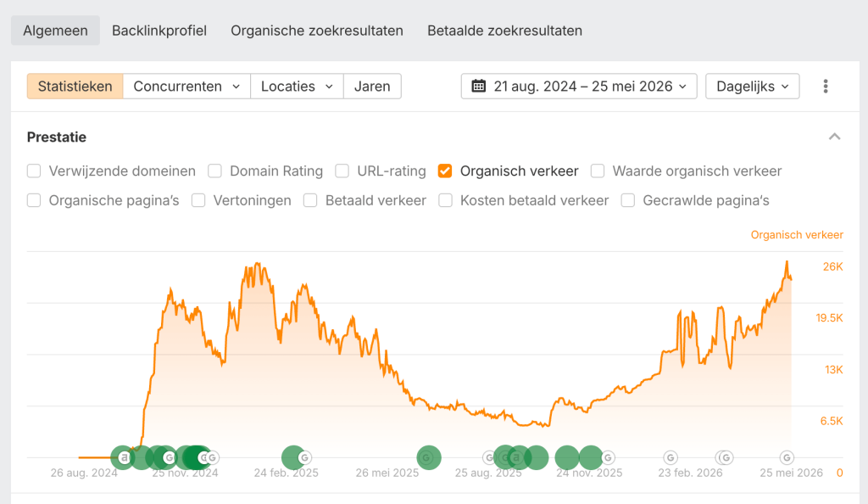Image resolution: width=868 pixels, height=504 pixels.
Task: Click the 26 aug. 2024 axis date label
Action: tap(84, 473)
